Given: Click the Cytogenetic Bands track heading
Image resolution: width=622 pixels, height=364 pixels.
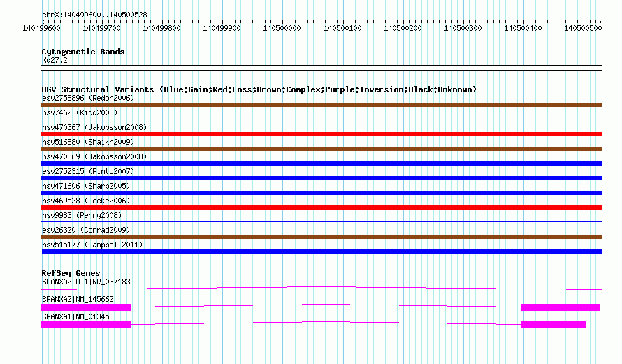Looking at the screenshot, I should pyautogui.click(x=83, y=52).
